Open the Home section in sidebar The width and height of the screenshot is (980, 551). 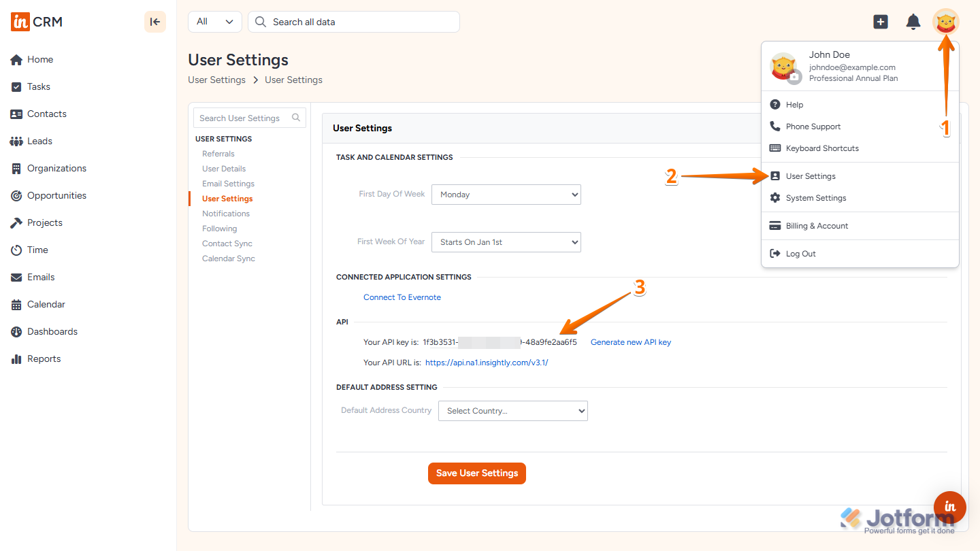click(38, 59)
